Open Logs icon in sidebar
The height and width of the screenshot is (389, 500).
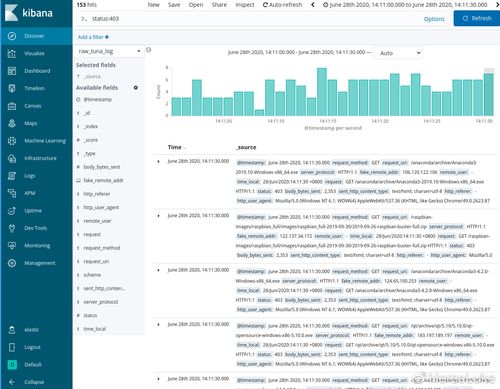click(x=12, y=176)
